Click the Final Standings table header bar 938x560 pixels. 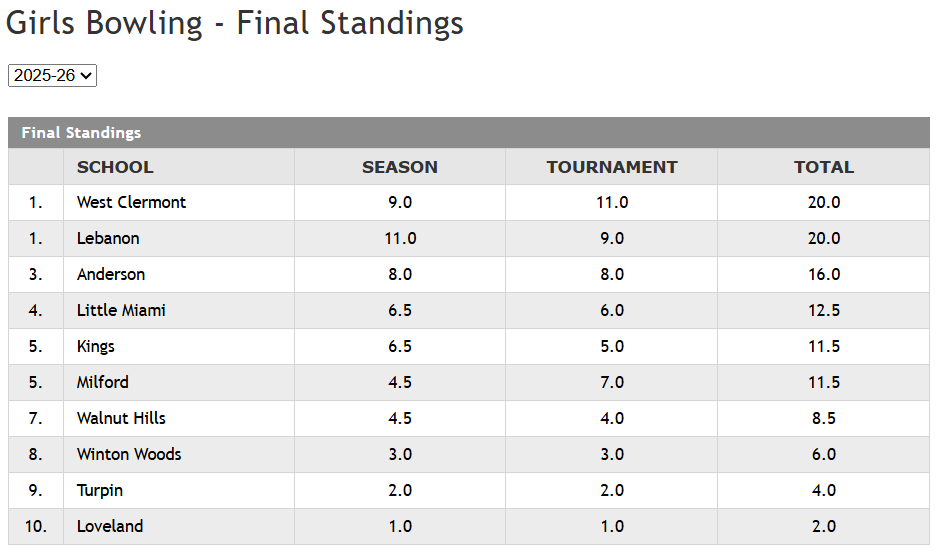[x=468, y=132]
